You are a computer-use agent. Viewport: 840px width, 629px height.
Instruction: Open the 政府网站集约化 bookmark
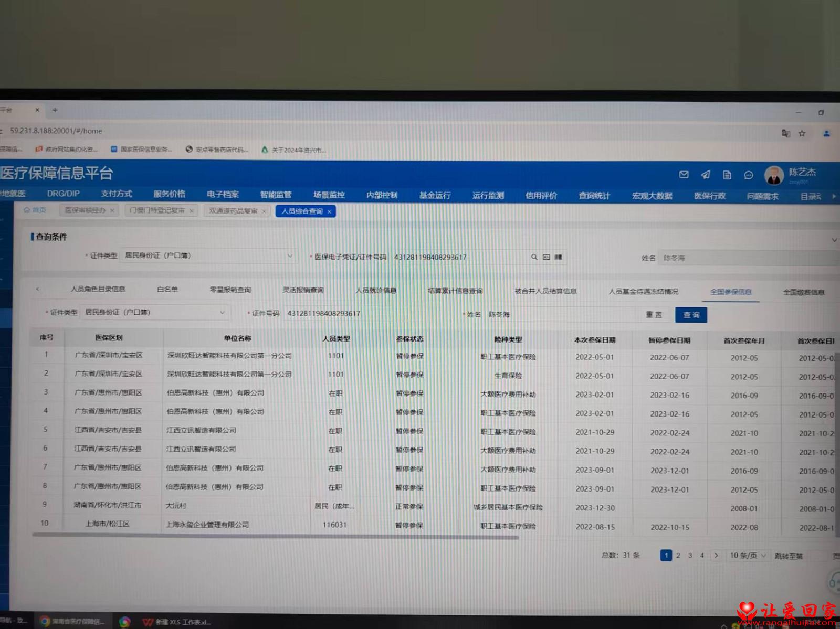point(67,149)
